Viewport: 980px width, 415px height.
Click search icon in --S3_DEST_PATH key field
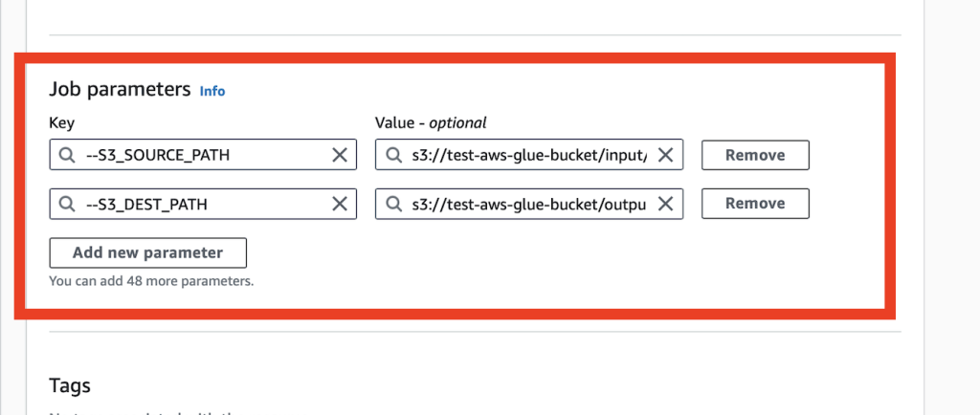point(67,204)
